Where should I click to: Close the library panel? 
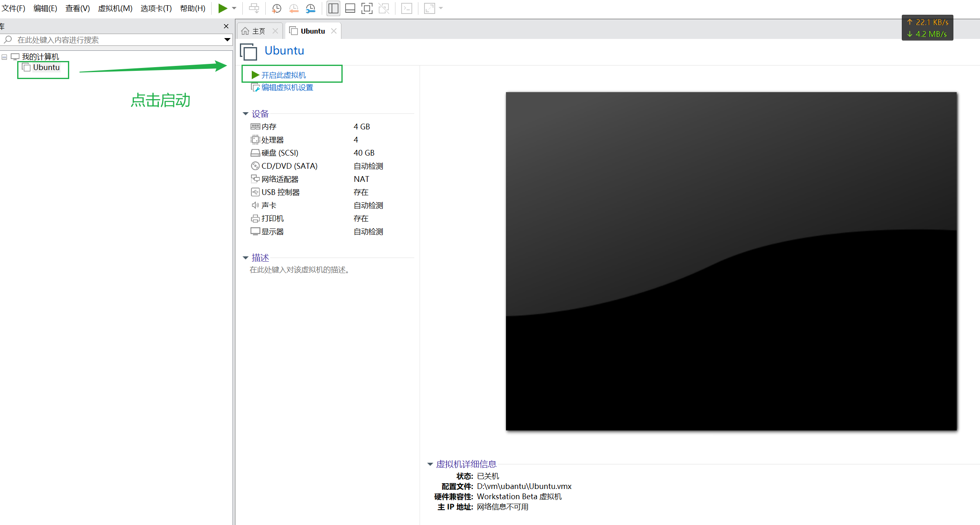226,26
